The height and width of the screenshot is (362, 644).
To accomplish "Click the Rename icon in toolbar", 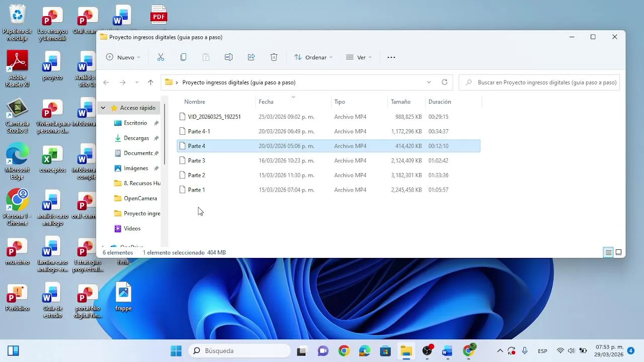I will (228, 57).
